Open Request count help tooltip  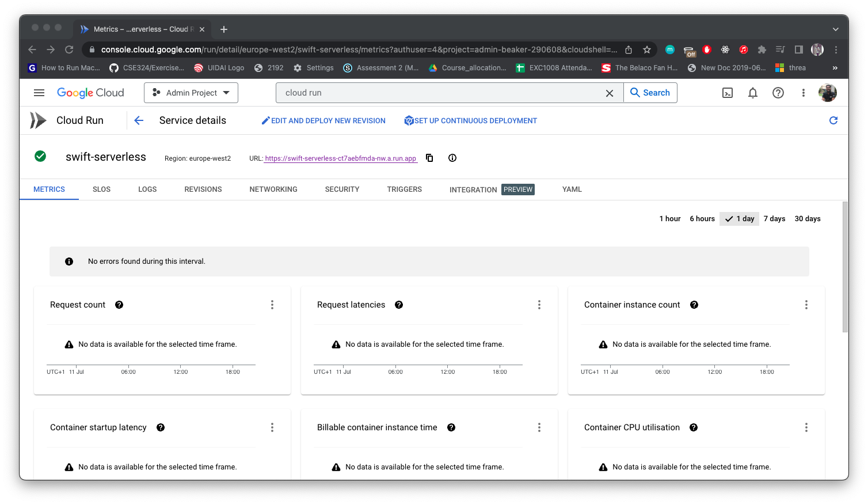pyautogui.click(x=119, y=305)
